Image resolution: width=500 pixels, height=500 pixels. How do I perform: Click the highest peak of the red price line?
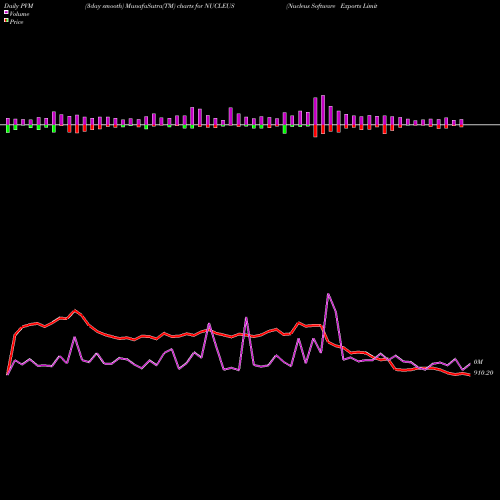coord(75,310)
